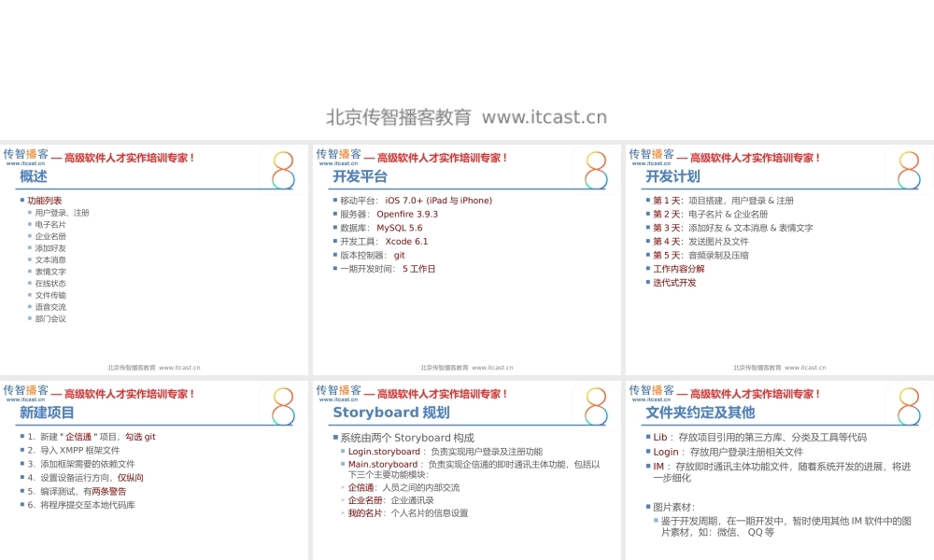934x560 pixels.
Task: Select the 开发平台 slide thumbnail
Action: [x=467, y=261]
